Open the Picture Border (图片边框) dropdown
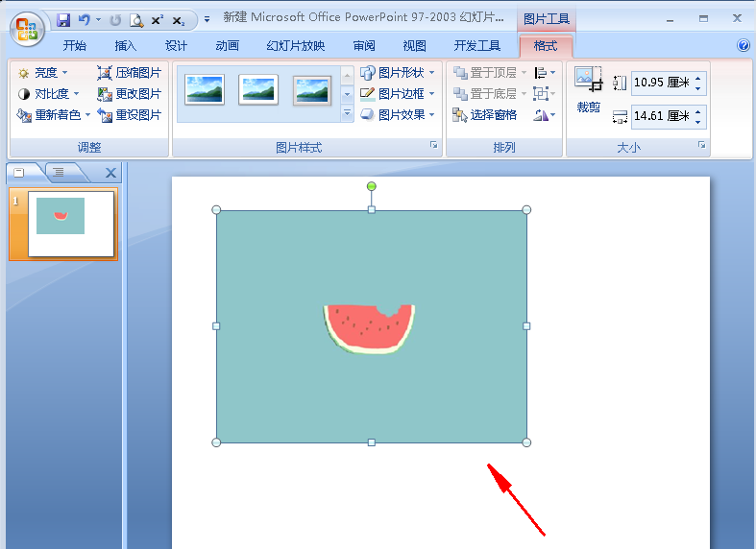 [x=398, y=94]
